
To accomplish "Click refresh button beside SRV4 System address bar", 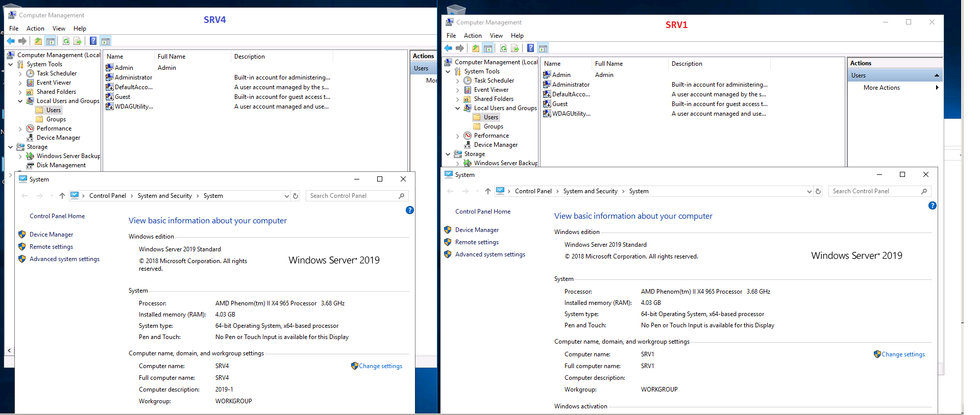I will 295,196.
